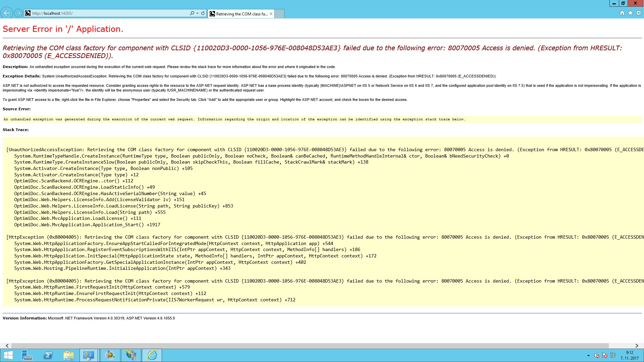644x362 pixels.
Task: Click the muted volume tray icon
Action: pyautogui.click(x=597, y=356)
